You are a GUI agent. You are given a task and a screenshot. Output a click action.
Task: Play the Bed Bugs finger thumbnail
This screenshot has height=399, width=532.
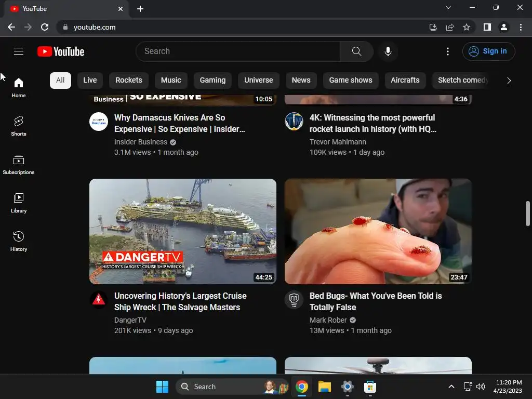(x=378, y=231)
